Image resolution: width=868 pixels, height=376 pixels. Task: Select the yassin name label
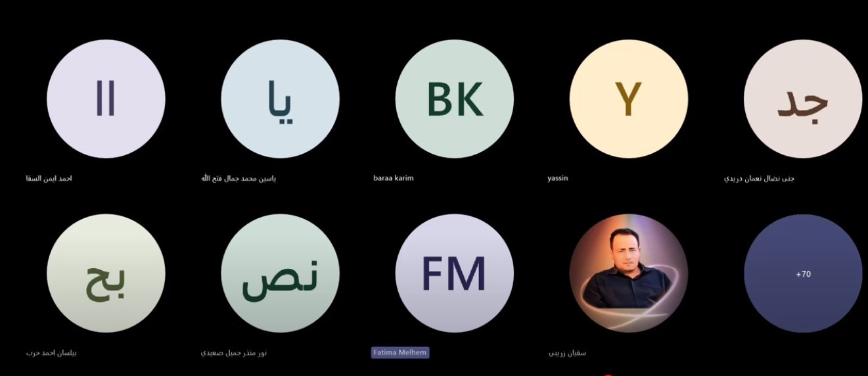[558, 178]
